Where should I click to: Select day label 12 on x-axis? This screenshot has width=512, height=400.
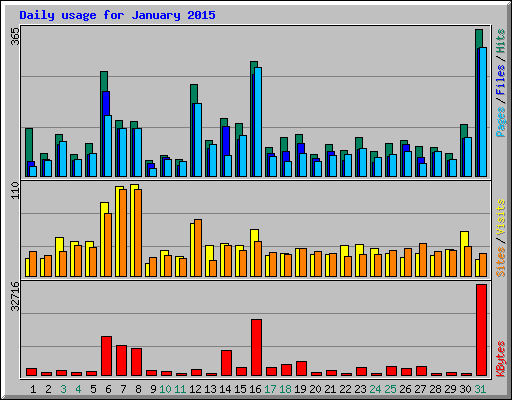pos(195,389)
